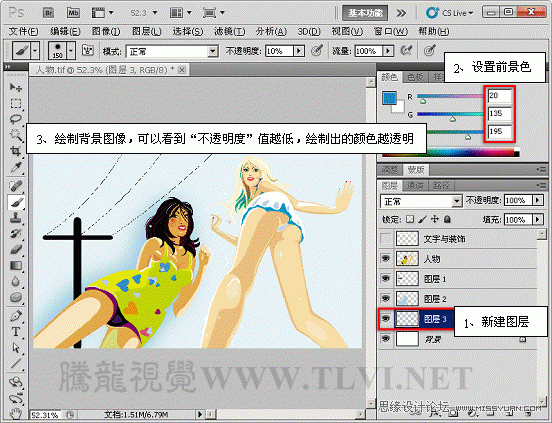Open 流量 flow slider arrow

pyautogui.click(x=388, y=51)
